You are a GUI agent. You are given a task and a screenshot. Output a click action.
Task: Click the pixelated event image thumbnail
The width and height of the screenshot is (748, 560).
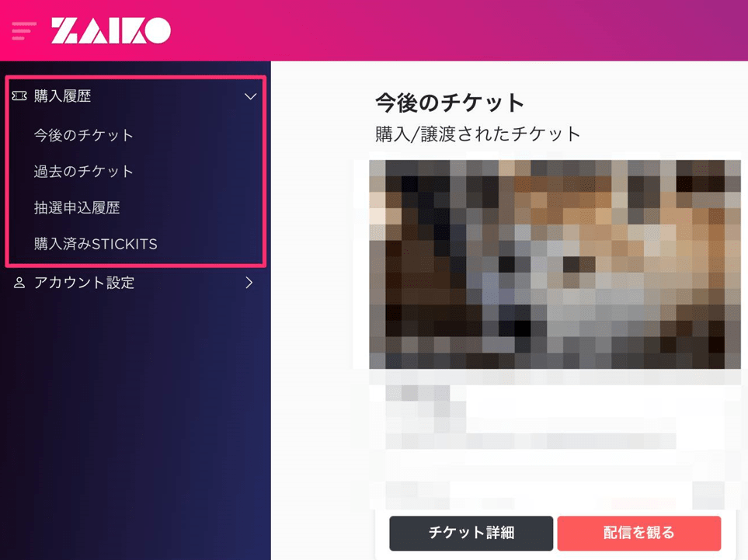point(555,264)
